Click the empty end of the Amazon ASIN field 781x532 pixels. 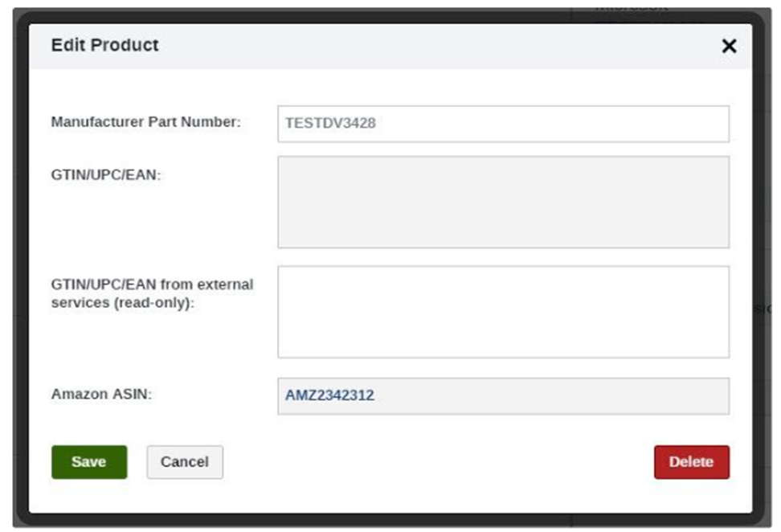[598, 396]
